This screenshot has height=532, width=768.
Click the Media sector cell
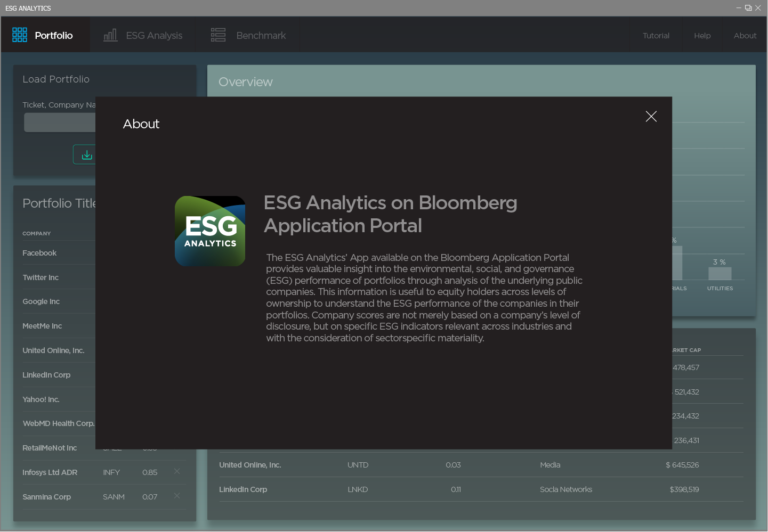pyautogui.click(x=550, y=465)
